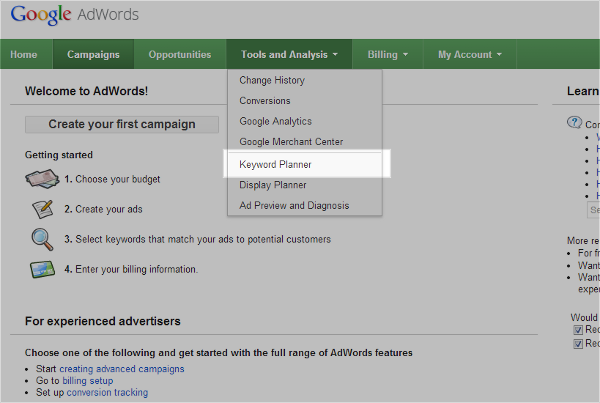Select Keyword Planner from the menu
This screenshot has height=403, width=600.
coord(307,164)
